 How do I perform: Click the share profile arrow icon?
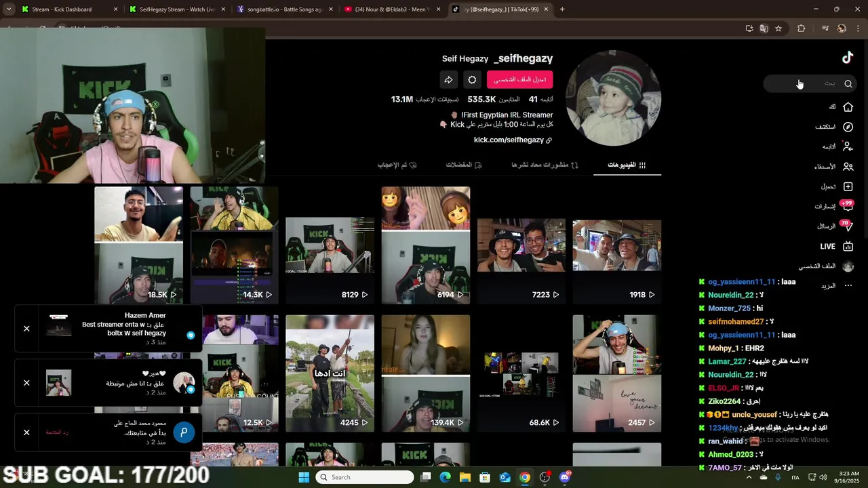(x=448, y=79)
